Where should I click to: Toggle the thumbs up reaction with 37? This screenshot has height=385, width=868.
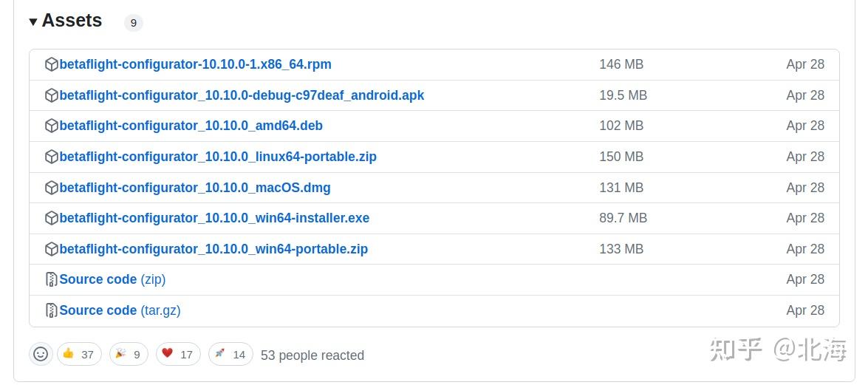tap(79, 354)
